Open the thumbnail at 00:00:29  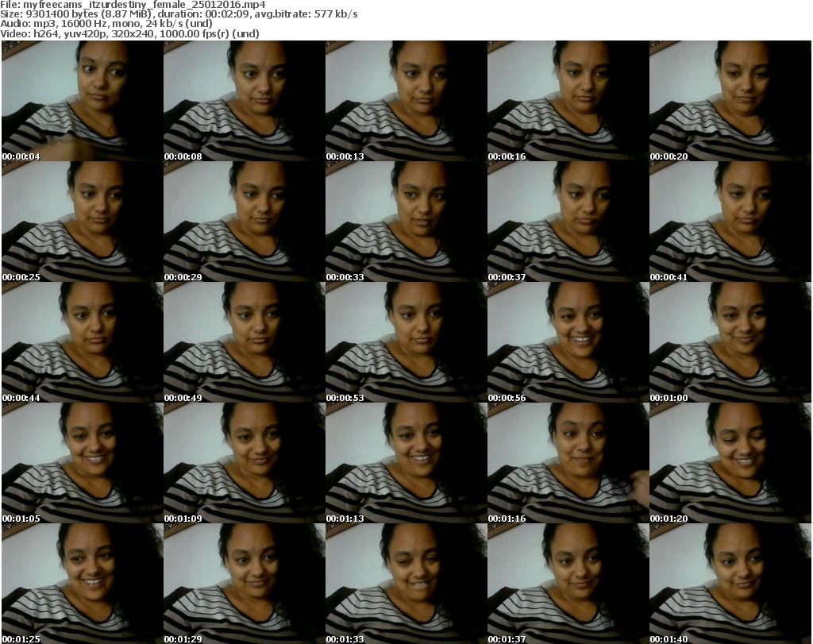[x=245, y=222]
